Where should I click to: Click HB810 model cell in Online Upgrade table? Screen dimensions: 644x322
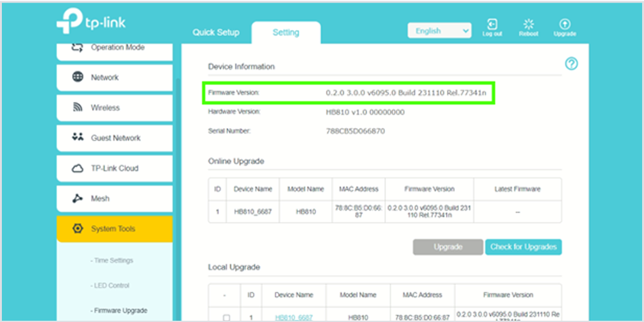click(305, 212)
